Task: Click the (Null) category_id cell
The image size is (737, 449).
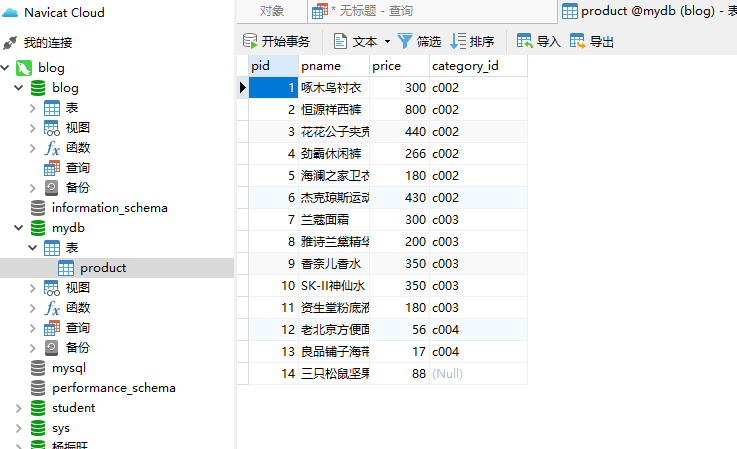Action: 447,374
